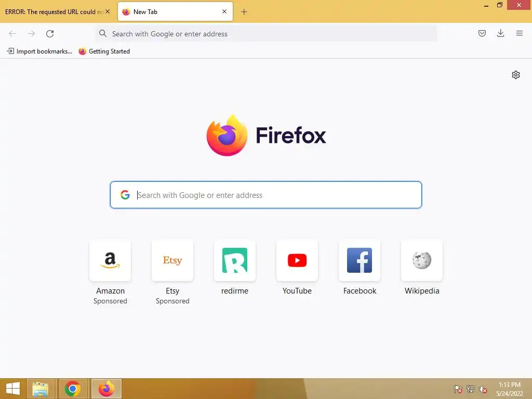Viewport: 532px width, 399px height.
Task: Restore down the Firefox window
Action: coord(499,5)
